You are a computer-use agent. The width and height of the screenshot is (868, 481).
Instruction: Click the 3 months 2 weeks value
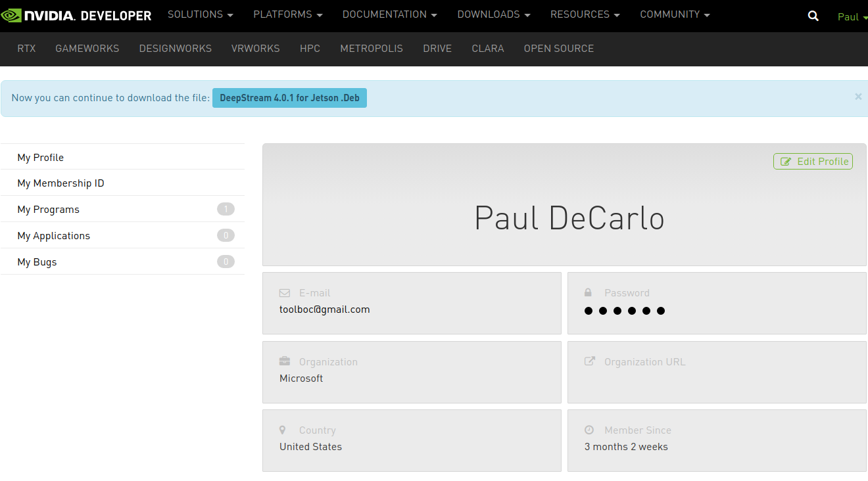point(626,447)
